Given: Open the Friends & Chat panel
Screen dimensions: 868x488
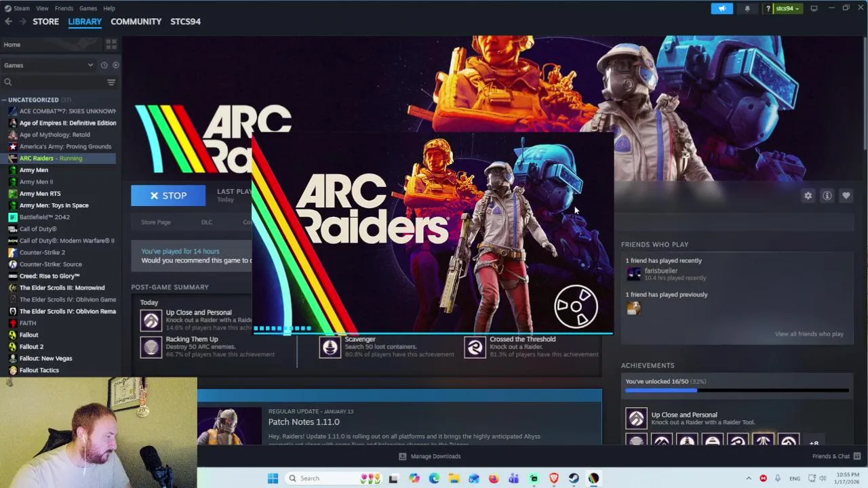Looking at the screenshot, I should (x=836, y=456).
